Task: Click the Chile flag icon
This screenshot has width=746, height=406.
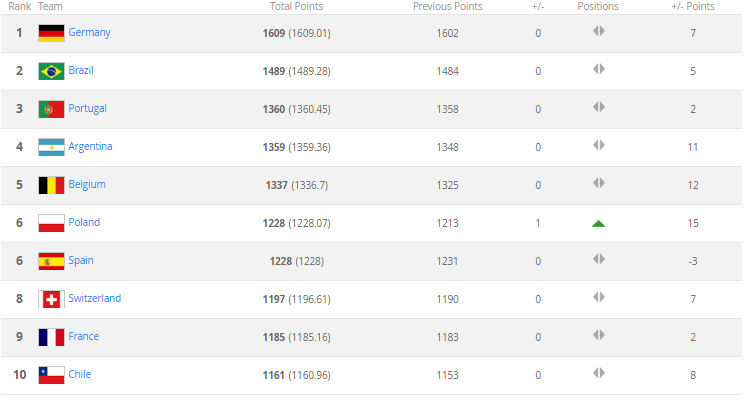Action: pos(51,375)
